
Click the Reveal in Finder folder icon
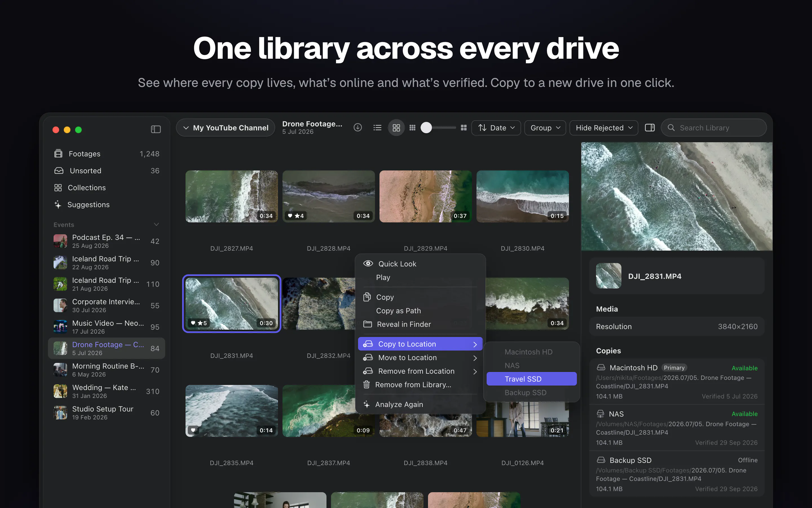pos(368,324)
